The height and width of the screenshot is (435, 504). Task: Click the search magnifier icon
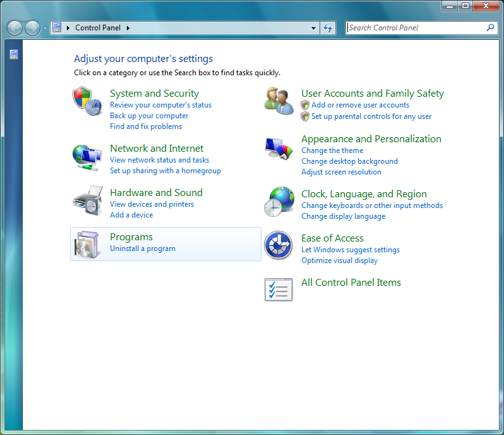pos(490,28)
